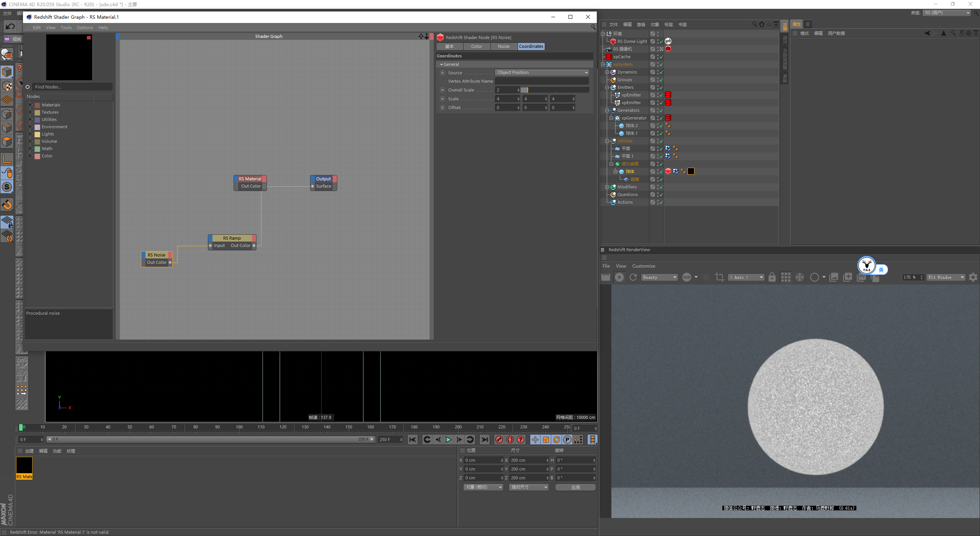Click the record active objects keyframe button

499,440
